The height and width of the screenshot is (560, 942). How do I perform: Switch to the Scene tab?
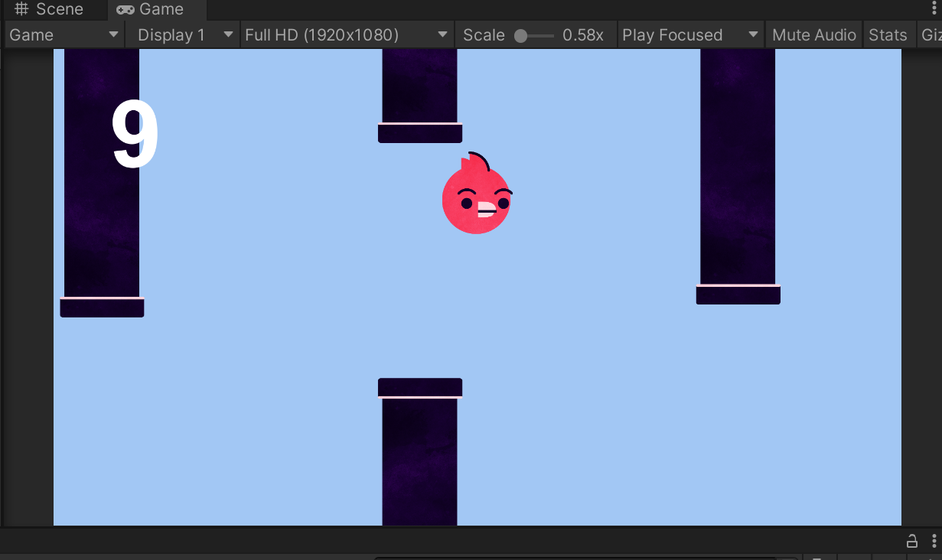[50, 10]
